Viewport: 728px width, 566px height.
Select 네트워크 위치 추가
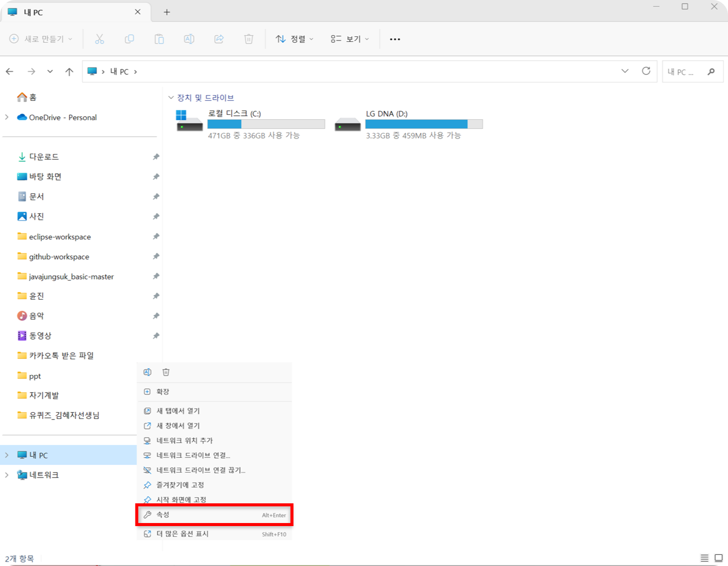(214, 441)
